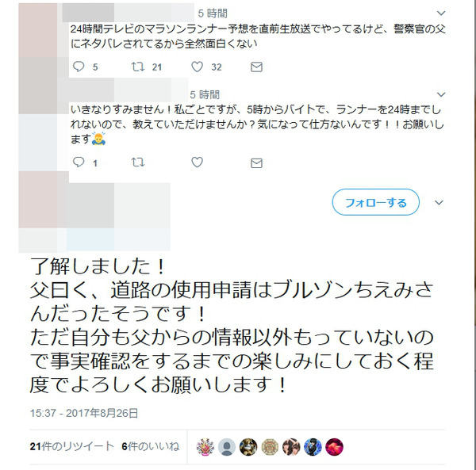Open the default gray silhouette avatar
This screenshot has height=470, width=476.
tap(227, 447)
